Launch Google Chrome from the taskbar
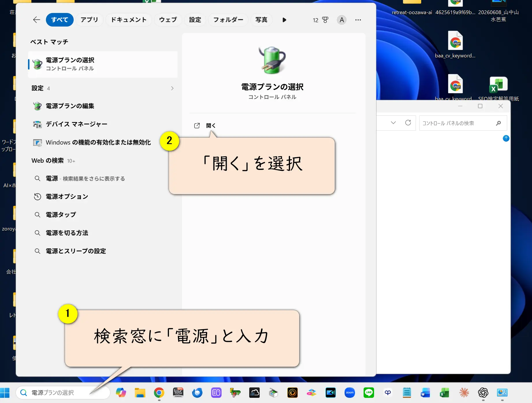Viewport: 532px width, 403px height. (x=159, y=393)
